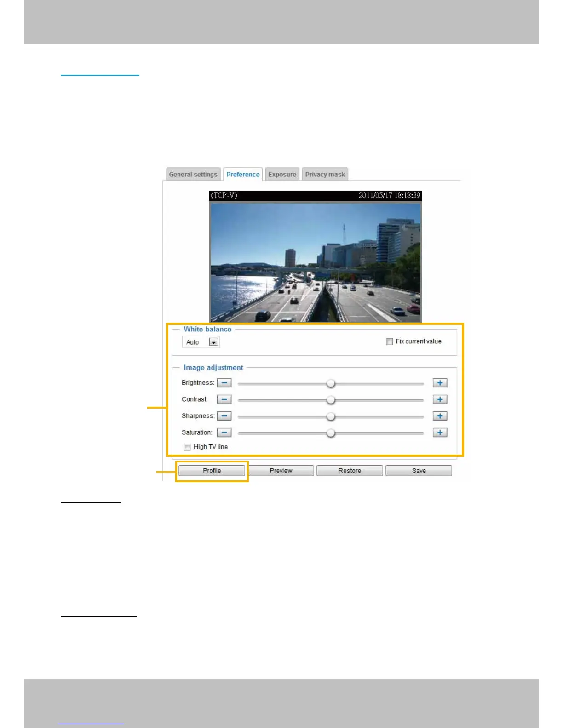Screen dimensions: 563x728
Task: Go to the Privacy mask tab
Action: pyautogui.click(x=325, y=175)
